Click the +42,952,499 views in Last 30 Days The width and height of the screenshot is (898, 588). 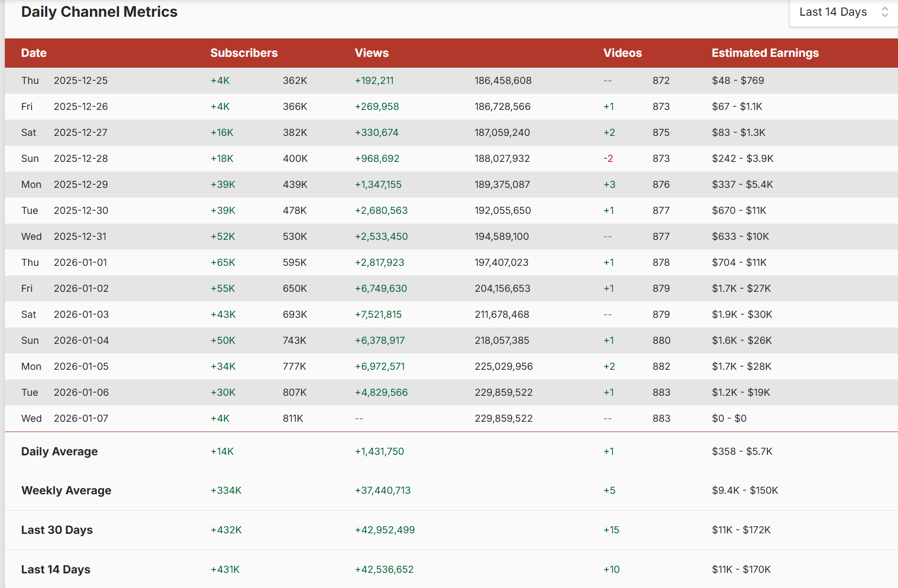385,530
